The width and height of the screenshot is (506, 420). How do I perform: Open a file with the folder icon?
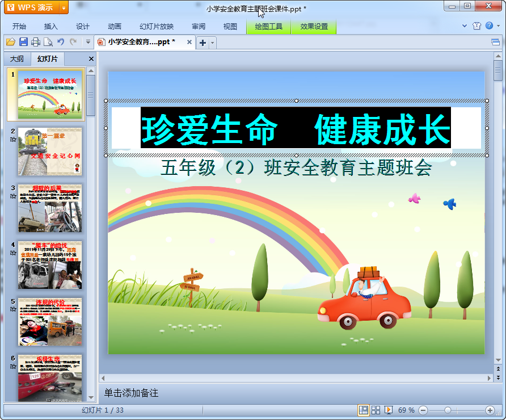(x=11, y=41)
